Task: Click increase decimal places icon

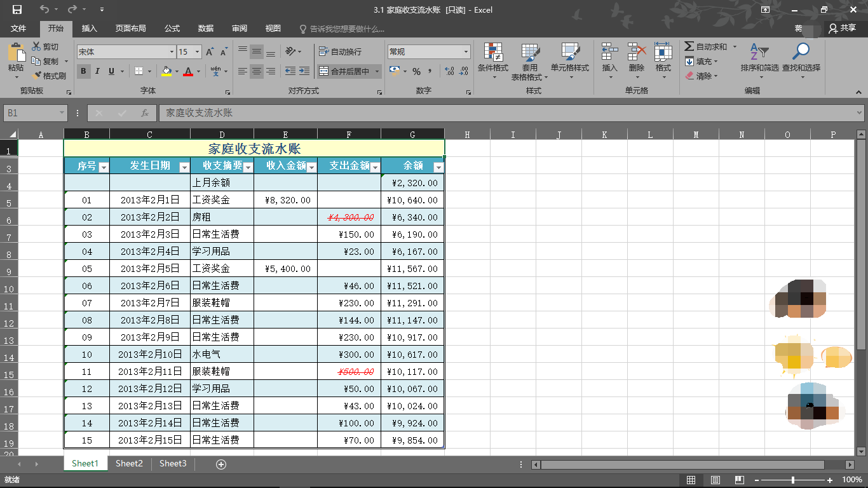Action: point(449,71)
